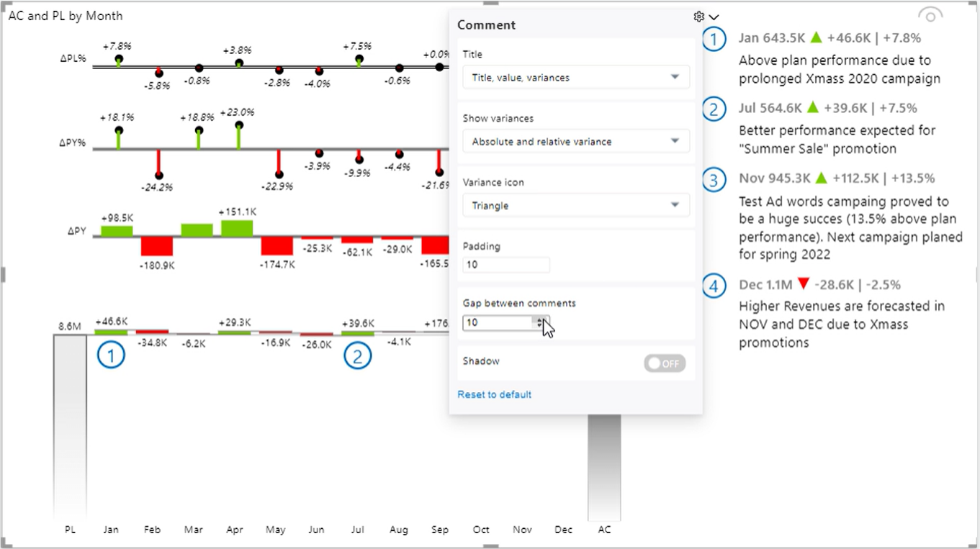
Task: Open the Variance icon dropdown
Action: [575, 205]
